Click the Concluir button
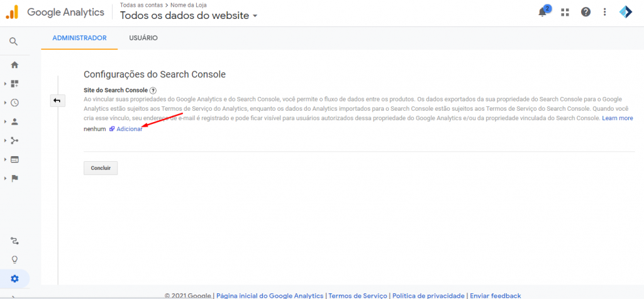Screen dimensions: 644x299 click(x=101, y=168)
